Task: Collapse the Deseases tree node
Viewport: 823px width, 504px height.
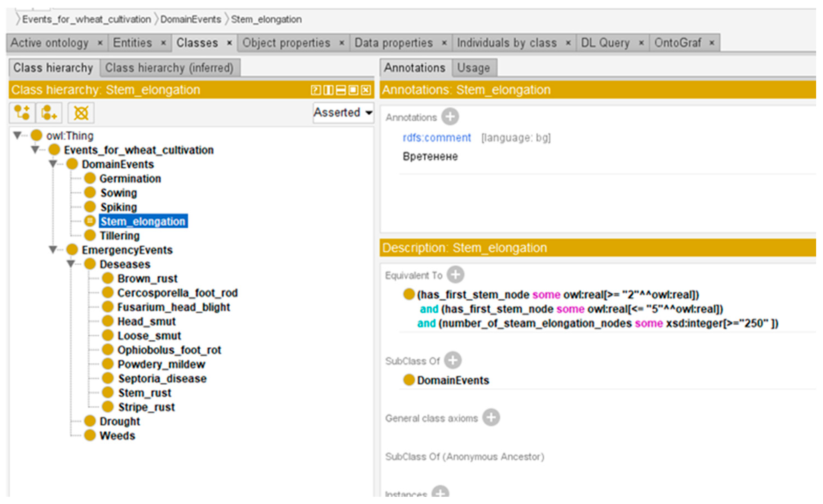Action: pyautogui.click(x=71, y=264)
